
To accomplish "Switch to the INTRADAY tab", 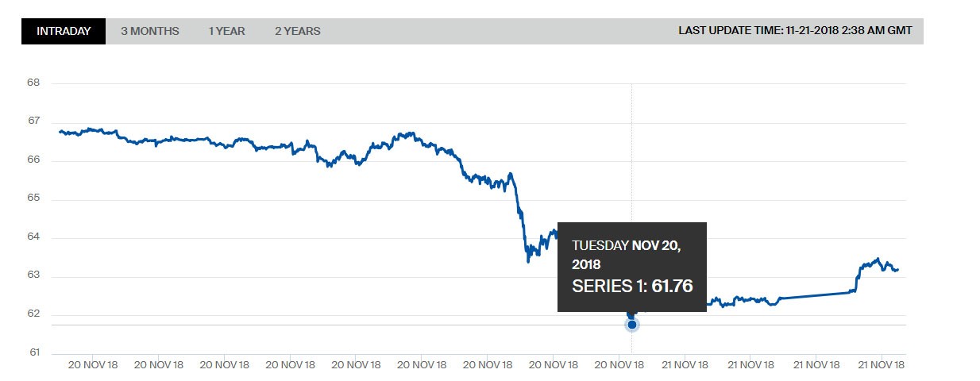I will coord(64,31).
